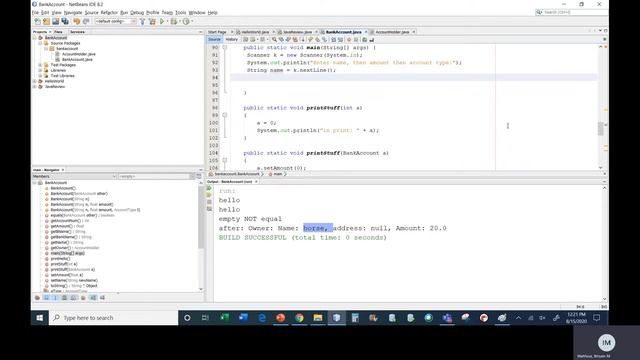
Task: Click the Redo arrow in the main toolbar
Action: tap(86, 21)
